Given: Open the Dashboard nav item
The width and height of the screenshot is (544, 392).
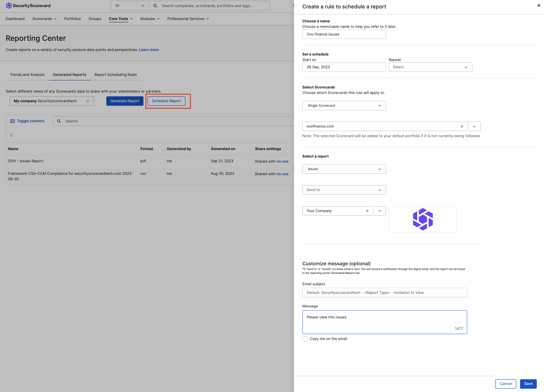Looking at the screenshot, I should tap(15, 19).
